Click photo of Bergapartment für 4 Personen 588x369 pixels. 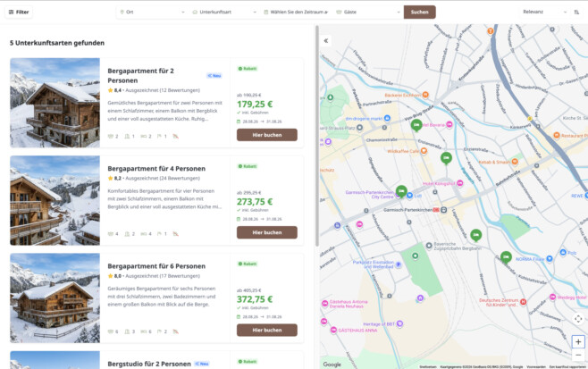tap(55, 200)
